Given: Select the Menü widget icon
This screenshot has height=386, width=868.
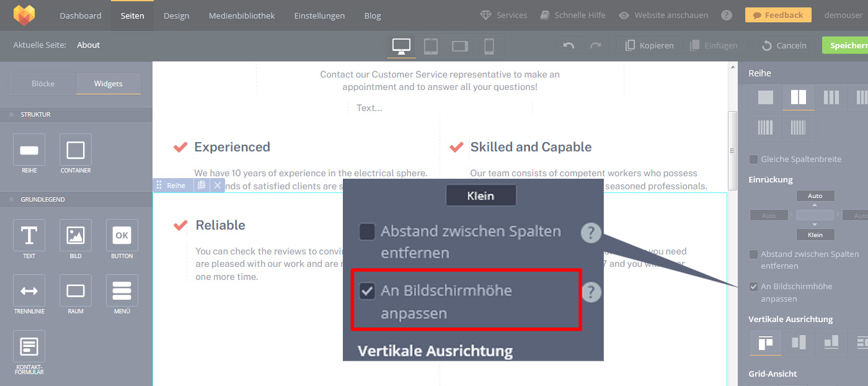Looking at the screenshot, I should coord(122,290).
